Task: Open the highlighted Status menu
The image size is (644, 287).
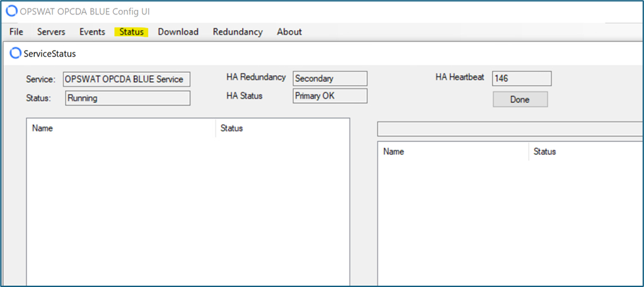Action: 132,32
